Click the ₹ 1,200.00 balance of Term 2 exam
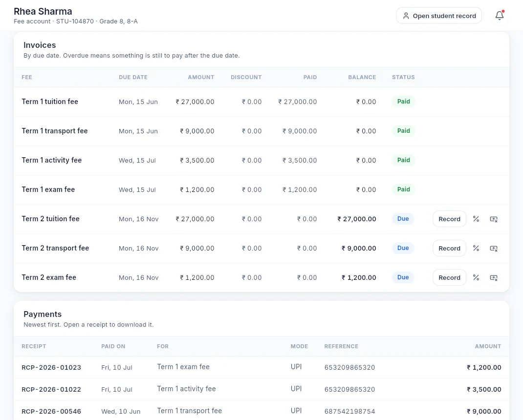Screen dimensions: 523x420 [x=359, y=278]
